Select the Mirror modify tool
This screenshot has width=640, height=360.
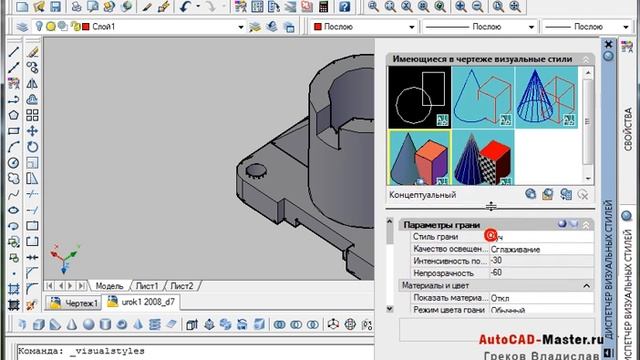tap(32, 84)
